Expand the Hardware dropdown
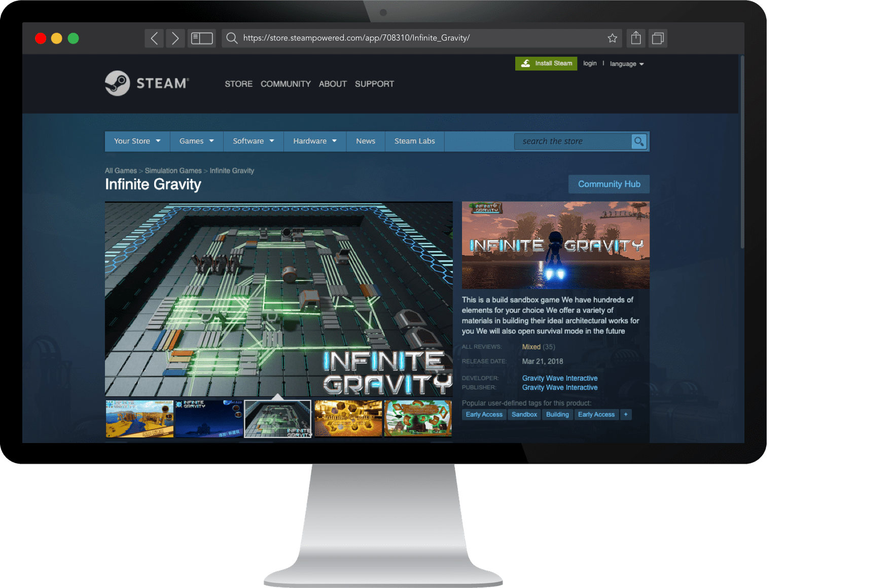This screenshot has height=588, width=892. pos(315,141)
